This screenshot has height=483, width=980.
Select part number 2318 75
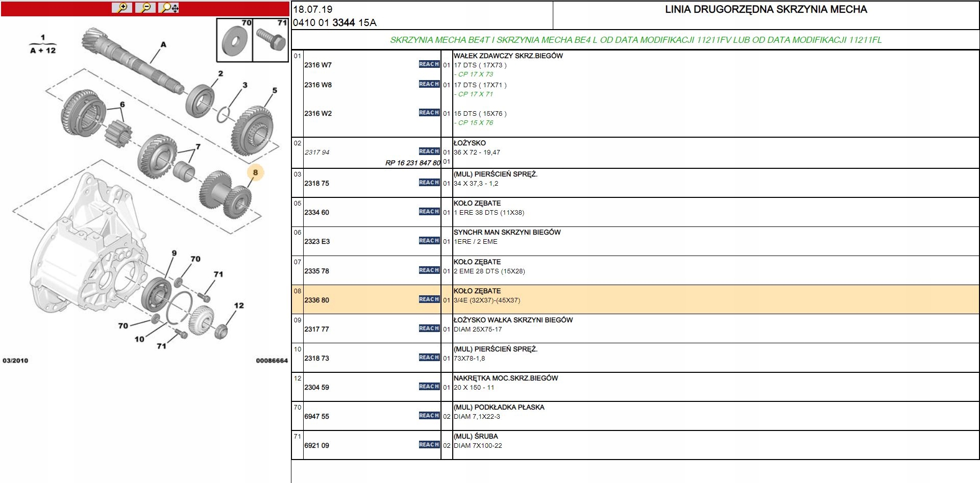(x=316, y=183)
